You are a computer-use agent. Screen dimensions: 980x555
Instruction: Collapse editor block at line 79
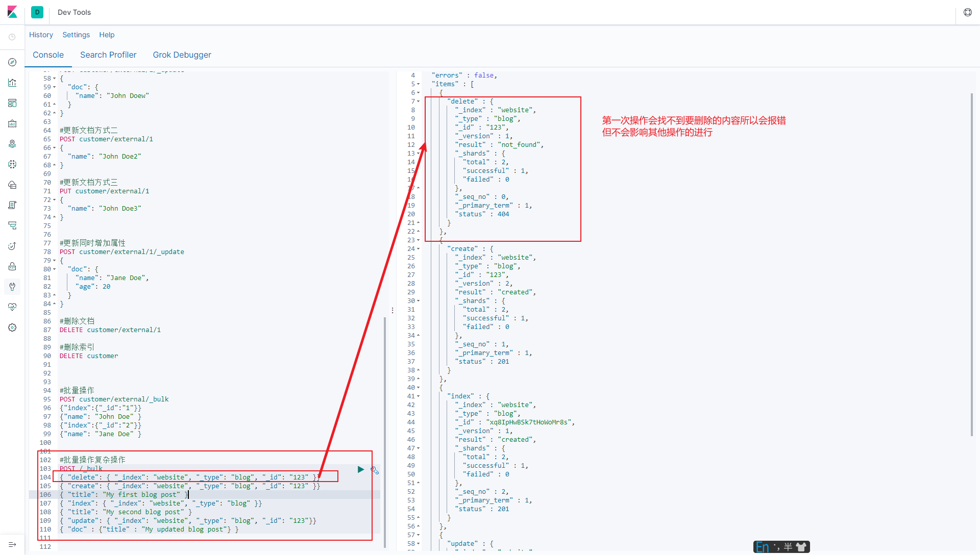coord(55,261)
